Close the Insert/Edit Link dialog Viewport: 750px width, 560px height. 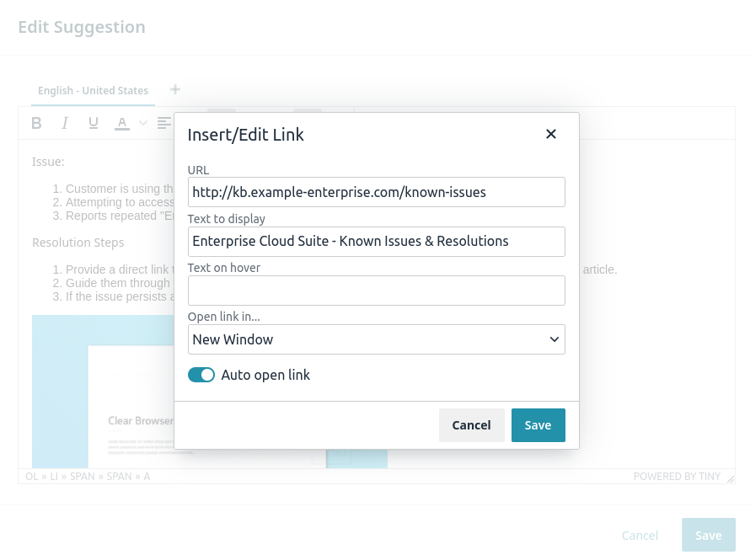pos(551,134)
